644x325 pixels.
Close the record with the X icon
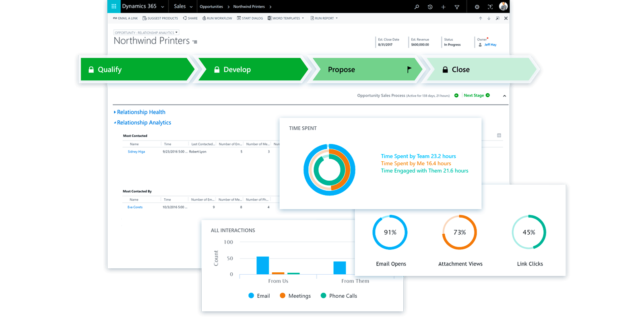coord(506,19)
